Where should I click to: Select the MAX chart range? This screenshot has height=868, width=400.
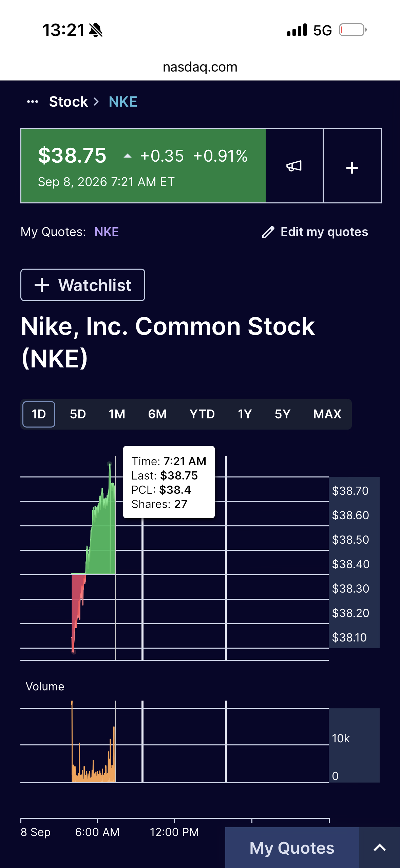pyautogui.click(x=327, y=414)
